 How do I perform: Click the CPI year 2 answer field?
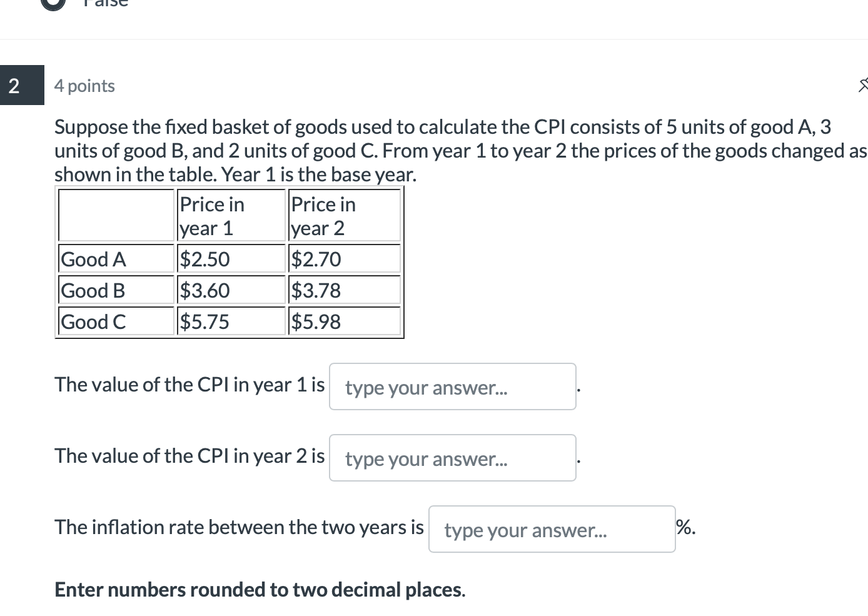(452, 458)
